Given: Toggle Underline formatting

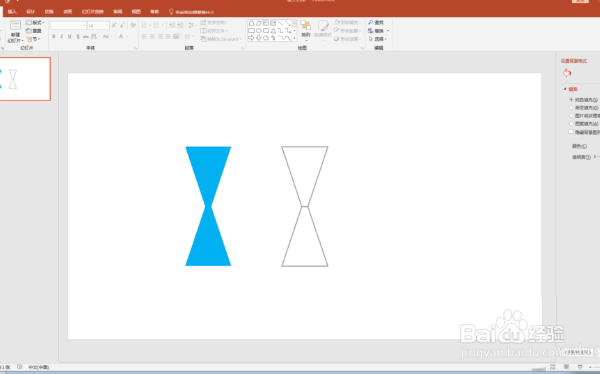Looking at the screenshot, I should (x=70, y=36).
